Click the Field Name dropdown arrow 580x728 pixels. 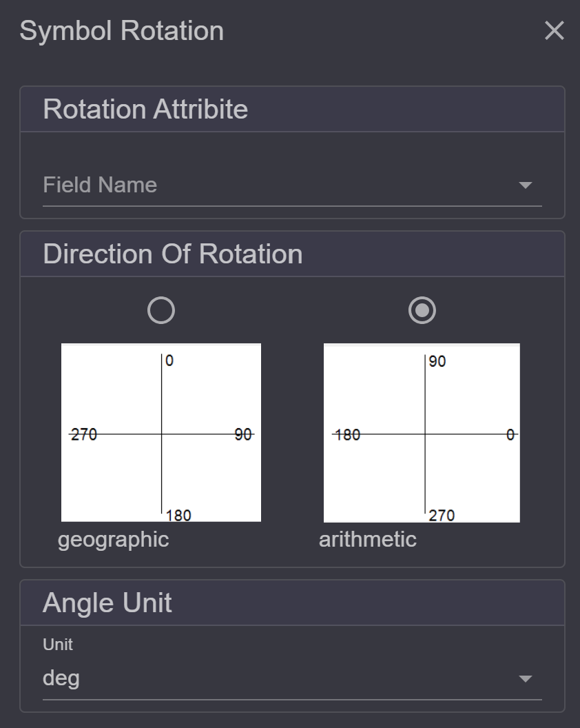526,185
